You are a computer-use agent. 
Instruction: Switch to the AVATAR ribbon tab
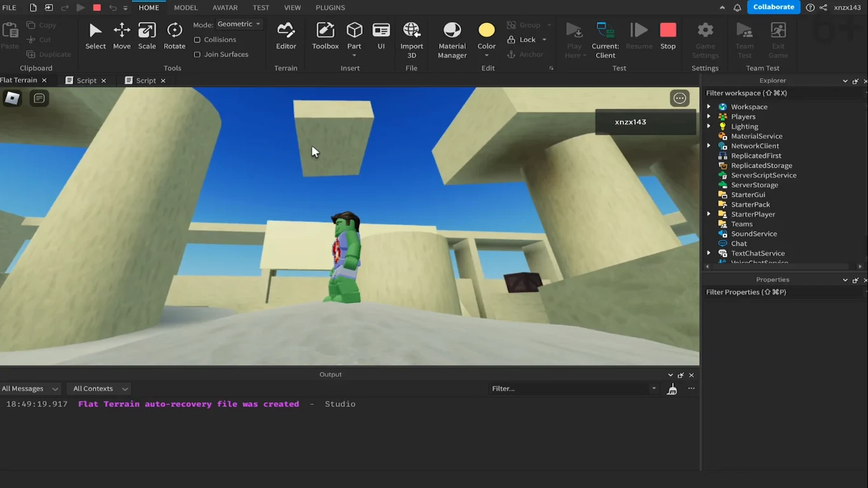click(x=225, y=8)
